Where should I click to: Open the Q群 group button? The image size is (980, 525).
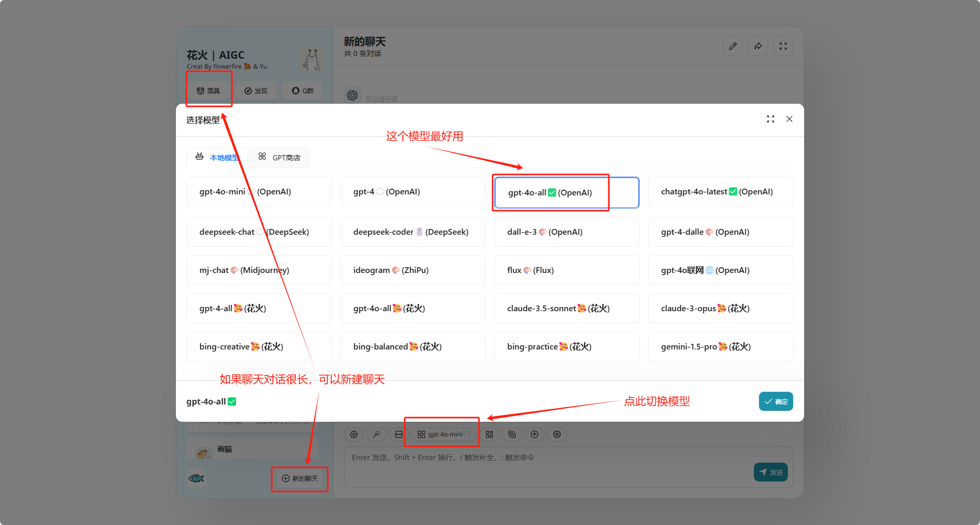[x=303, y=91]
